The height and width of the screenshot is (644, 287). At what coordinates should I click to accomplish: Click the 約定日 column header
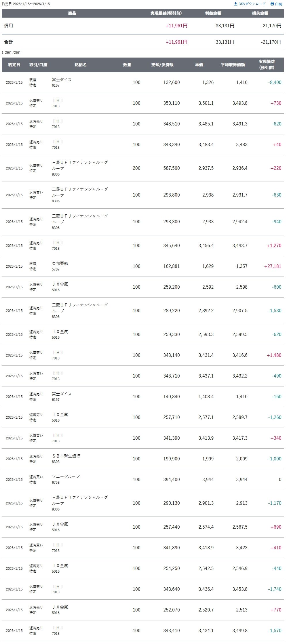(14, 65)
